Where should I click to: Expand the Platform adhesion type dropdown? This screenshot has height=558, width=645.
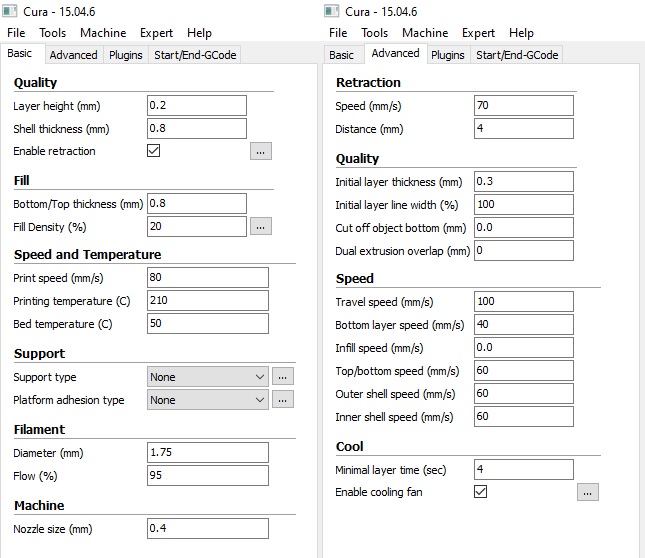208,400
